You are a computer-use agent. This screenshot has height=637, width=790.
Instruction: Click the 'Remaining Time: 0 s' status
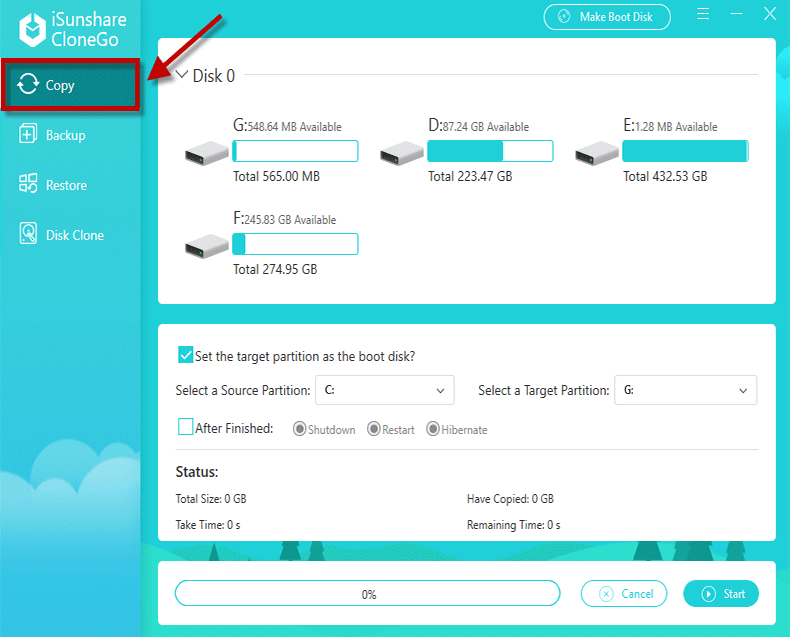click(513, 525)
